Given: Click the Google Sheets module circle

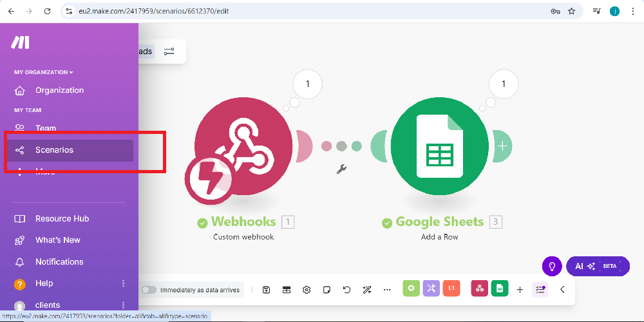Looking at the screenshot, I should tap(439, 146).
